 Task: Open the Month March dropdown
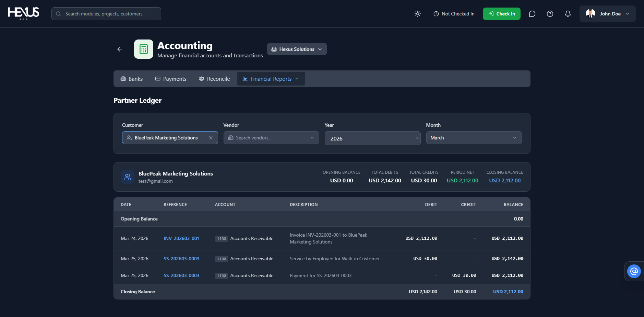pyautogui.click(x=474, y=138)
